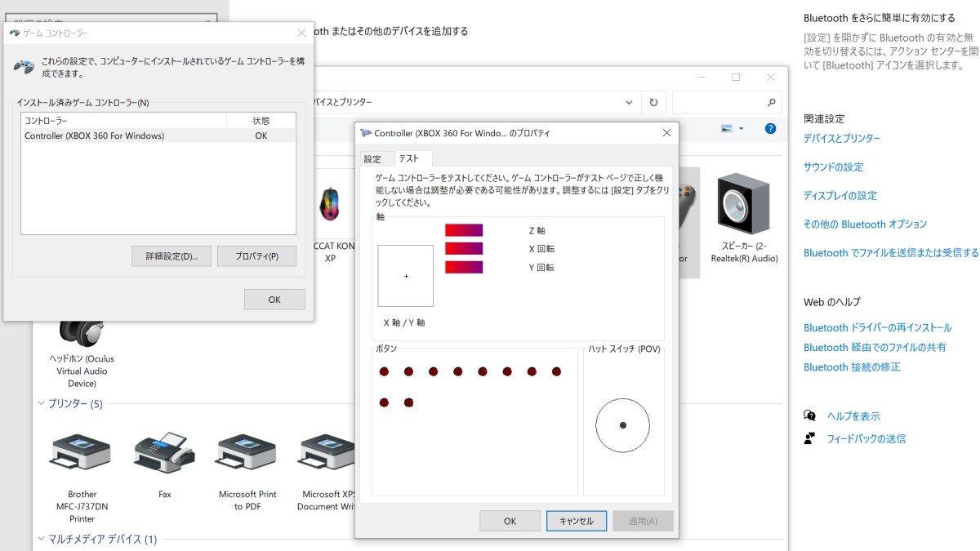Image resolution: width=980 pixels, height=551 pixels.
Task: Click the コントローラー column header
Action: 124,121
